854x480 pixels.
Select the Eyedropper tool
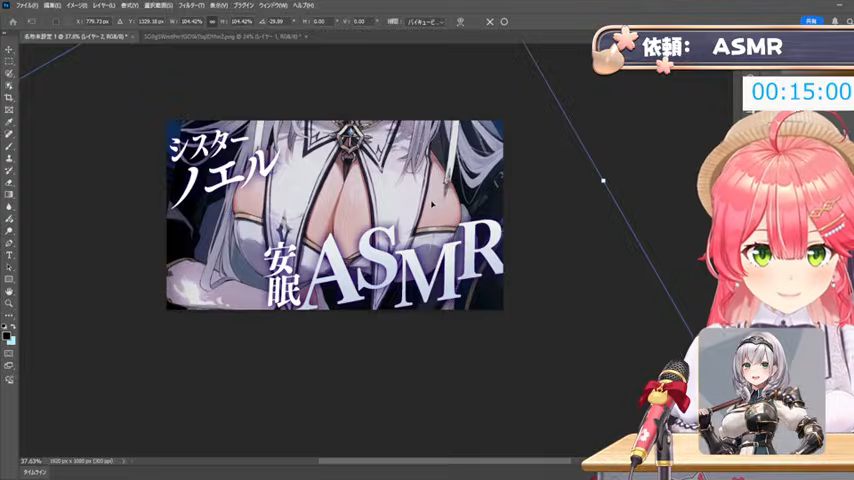9,122
